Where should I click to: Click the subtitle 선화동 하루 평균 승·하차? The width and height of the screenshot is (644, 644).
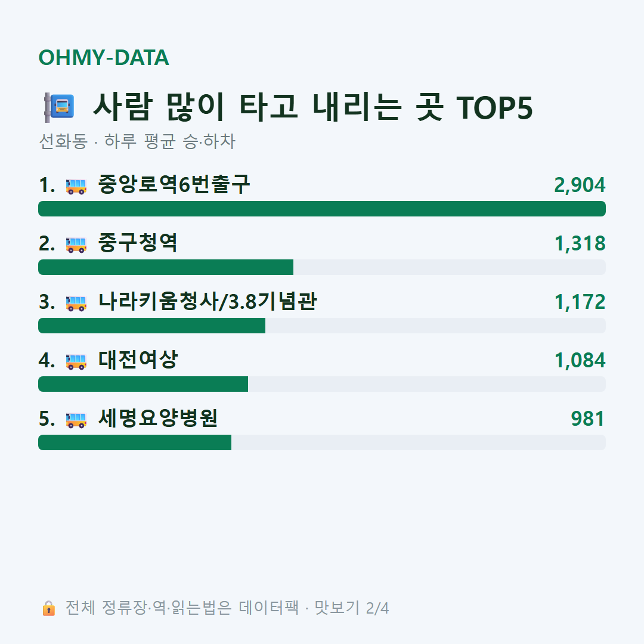tap(137, 141)
